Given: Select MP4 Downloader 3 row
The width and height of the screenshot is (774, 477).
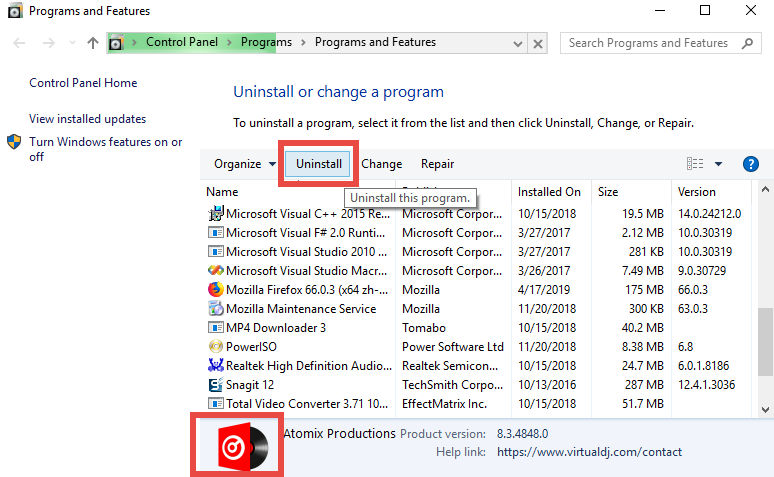Looking at the screenshot, I should (477, 328).
